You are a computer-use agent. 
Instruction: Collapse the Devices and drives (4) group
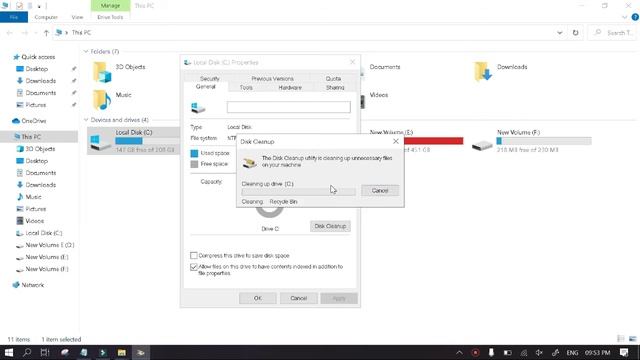tap(86, 120)
